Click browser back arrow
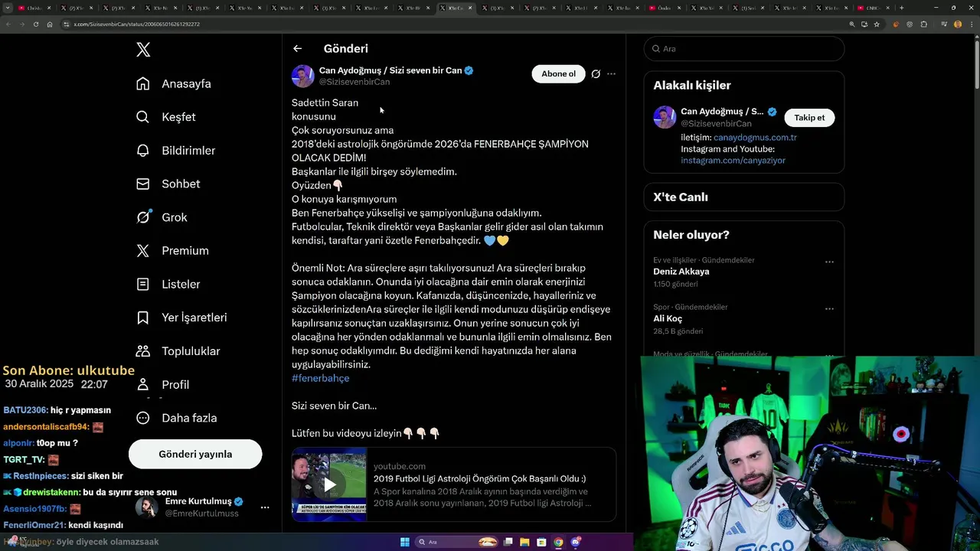This screenshot has height=551, width=980. pos(8,24)
